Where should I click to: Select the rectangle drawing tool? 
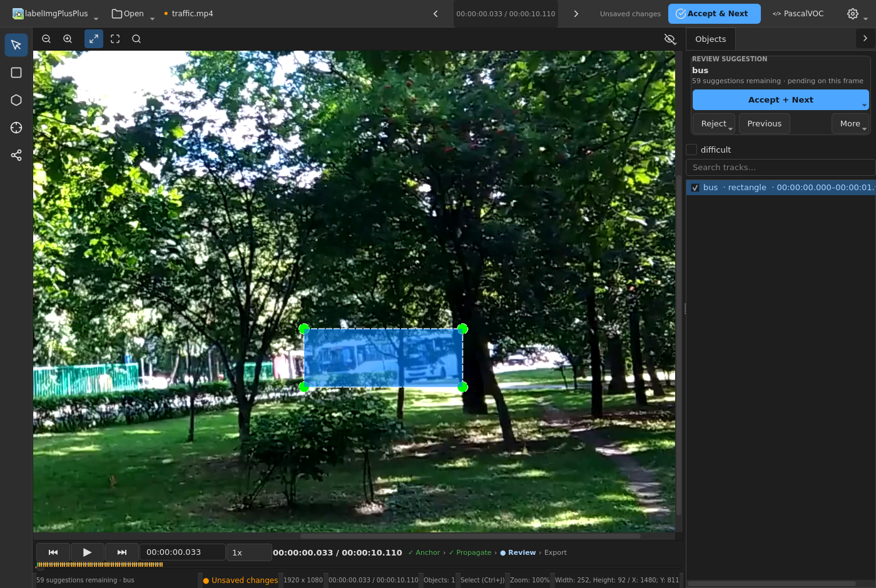point(16,73)
